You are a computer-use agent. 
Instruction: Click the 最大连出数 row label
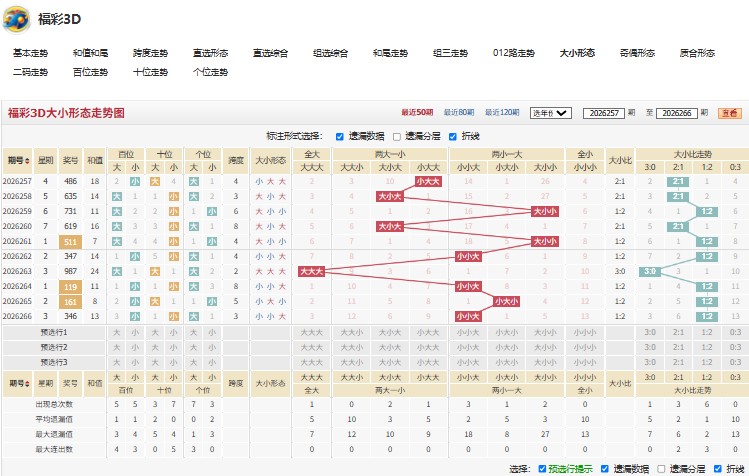[x=54, y=449]
